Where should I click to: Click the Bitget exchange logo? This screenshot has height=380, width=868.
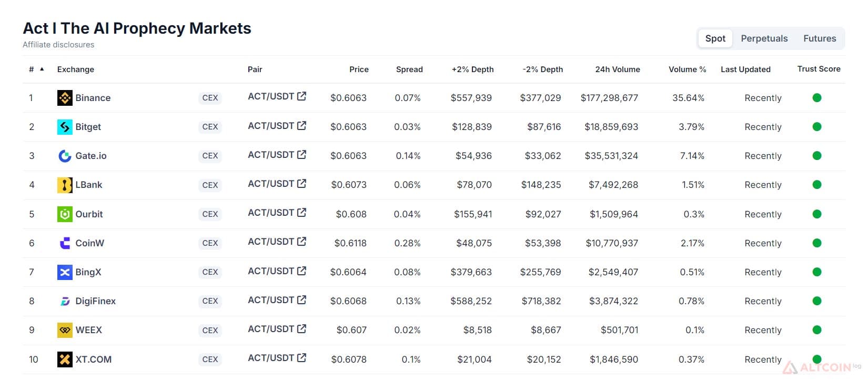(65, 127)
